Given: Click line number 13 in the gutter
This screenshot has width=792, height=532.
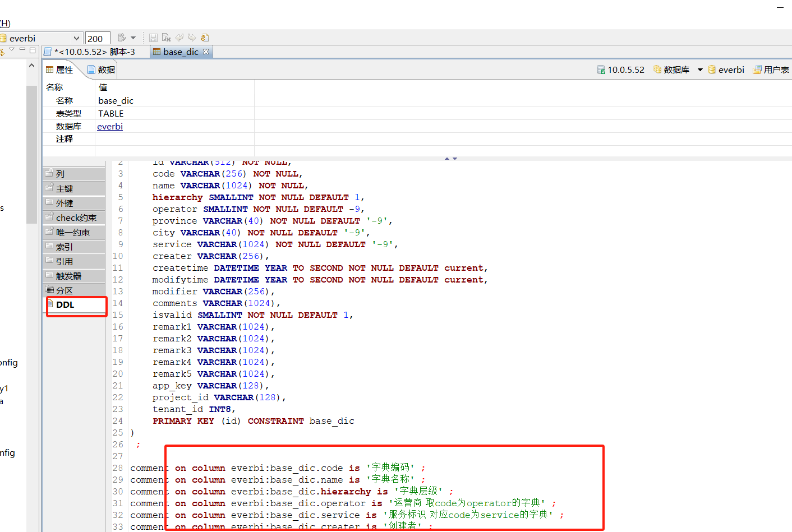Looking at the screenshot, I should (x=118, y=292).
